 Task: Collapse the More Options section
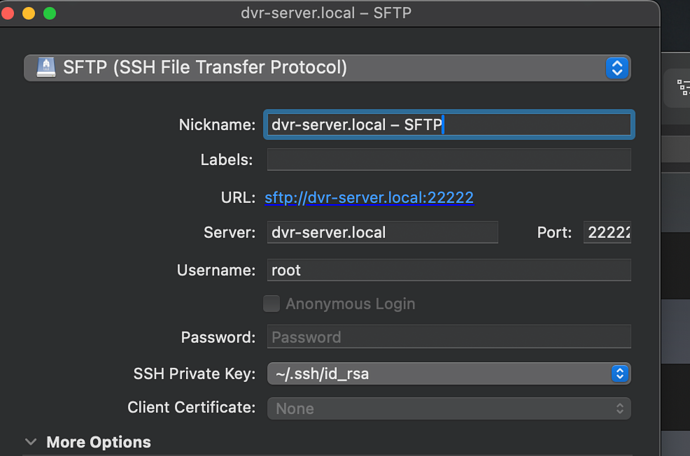(x=31, y=442)
